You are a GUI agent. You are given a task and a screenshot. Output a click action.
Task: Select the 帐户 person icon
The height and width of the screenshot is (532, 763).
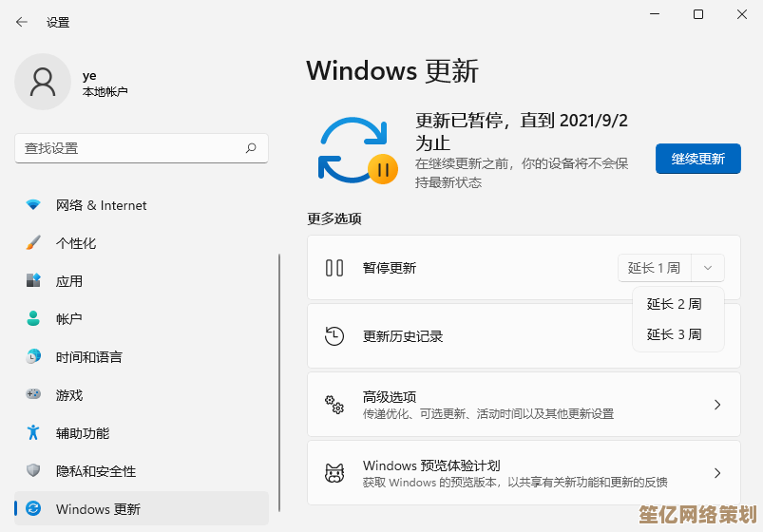[x=33, y=318]
